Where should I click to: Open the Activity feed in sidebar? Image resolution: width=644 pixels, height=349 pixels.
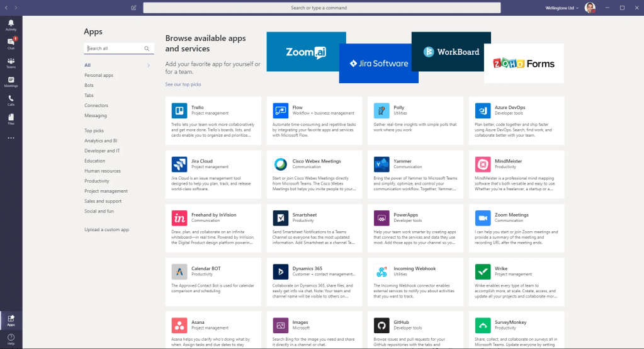[x=11, y=25]
